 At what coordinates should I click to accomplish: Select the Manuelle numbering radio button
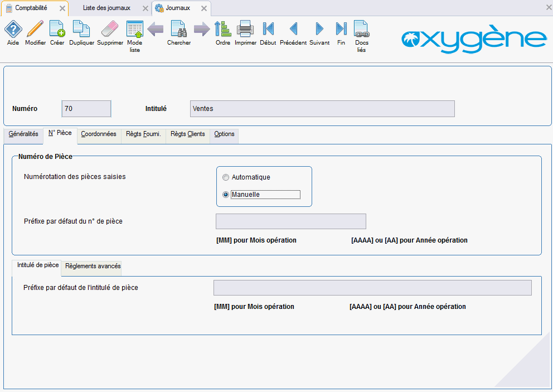[226, 195]
